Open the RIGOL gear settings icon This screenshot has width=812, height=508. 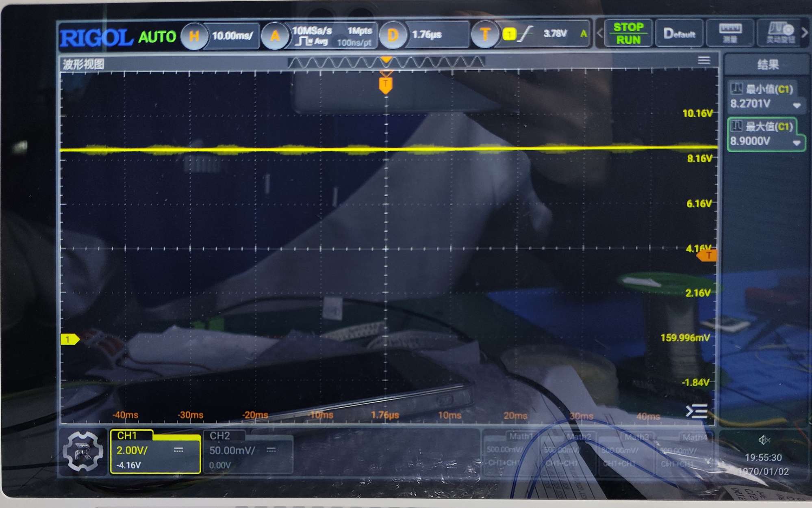(x=83, y=452)
